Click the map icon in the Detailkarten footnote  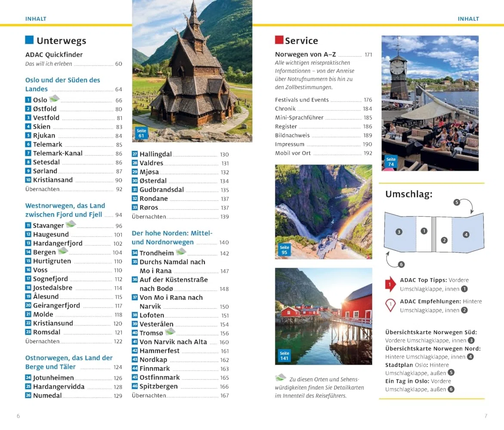coord(281,378)
